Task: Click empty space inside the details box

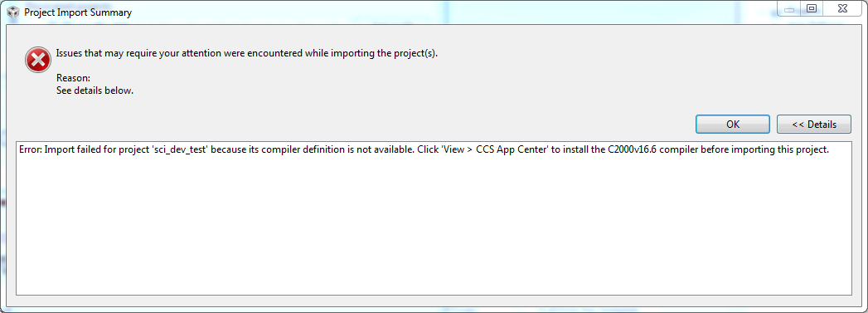Action: (x=434, y=227)
